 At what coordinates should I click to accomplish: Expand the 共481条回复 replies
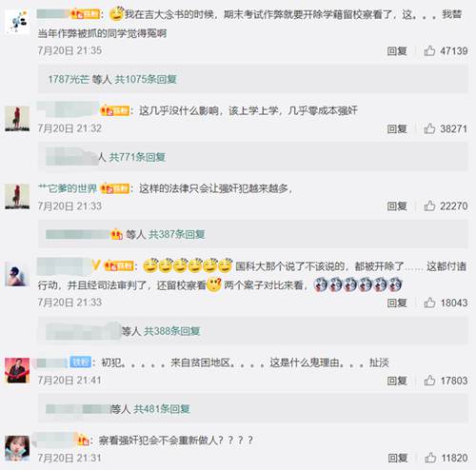tap(162, 409)
